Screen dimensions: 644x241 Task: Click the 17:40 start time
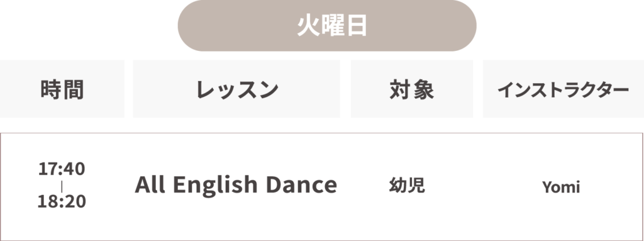tap(62, 169)
